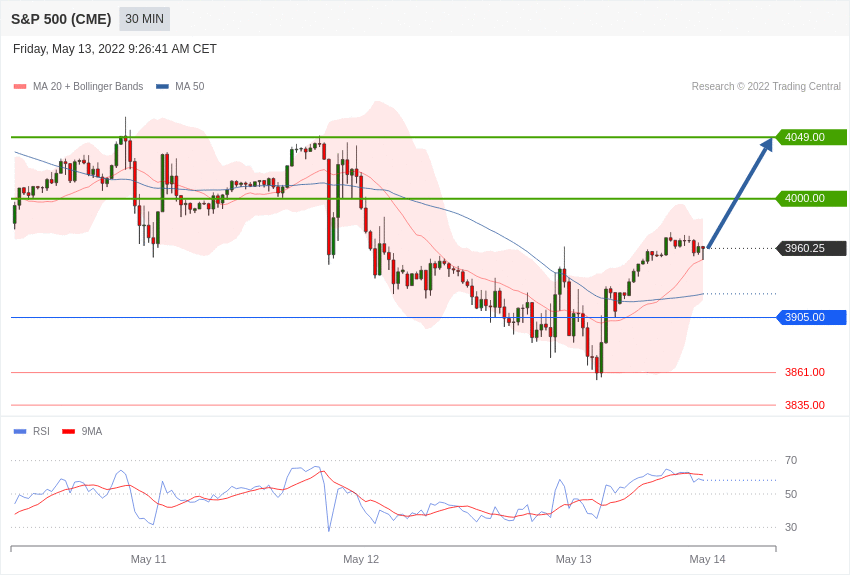
Task: Click the Friday, May 13, 2022 timestamp
Action: pos(114,49)
